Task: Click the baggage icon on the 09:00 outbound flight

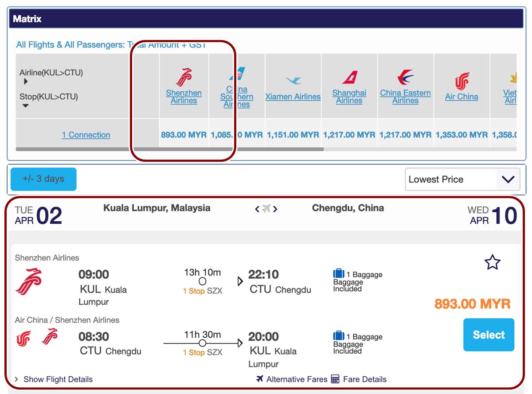Action: [x=339, y=274]
